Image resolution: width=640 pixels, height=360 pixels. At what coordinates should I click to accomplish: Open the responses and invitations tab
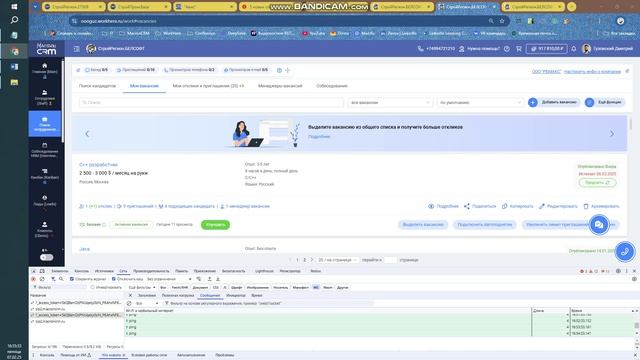tap(208, 86)
